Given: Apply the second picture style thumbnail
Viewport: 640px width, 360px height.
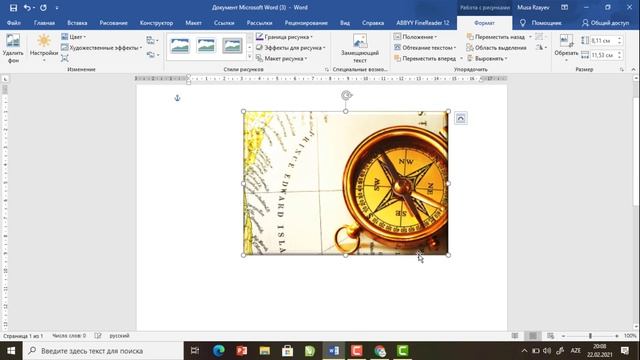Looking at the screenshot, I should click(206, 46).
